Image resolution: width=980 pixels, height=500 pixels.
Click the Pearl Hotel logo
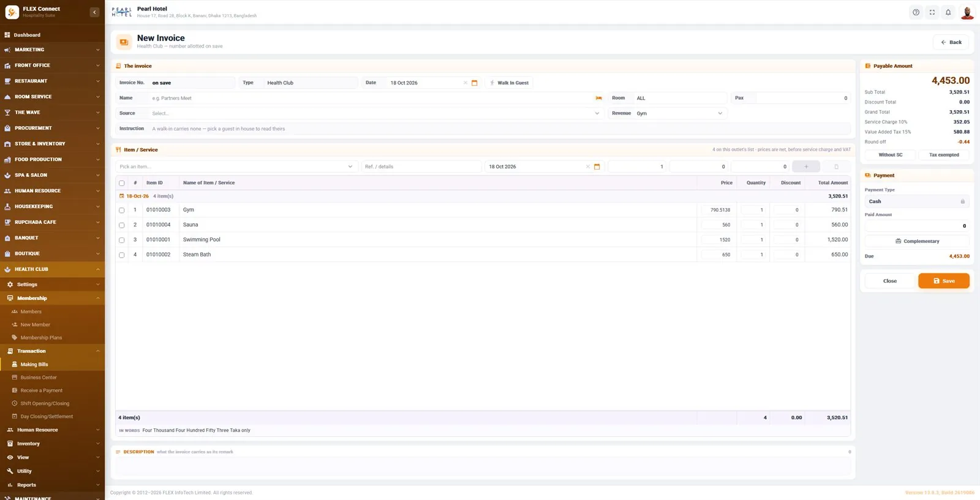point(122,12)
